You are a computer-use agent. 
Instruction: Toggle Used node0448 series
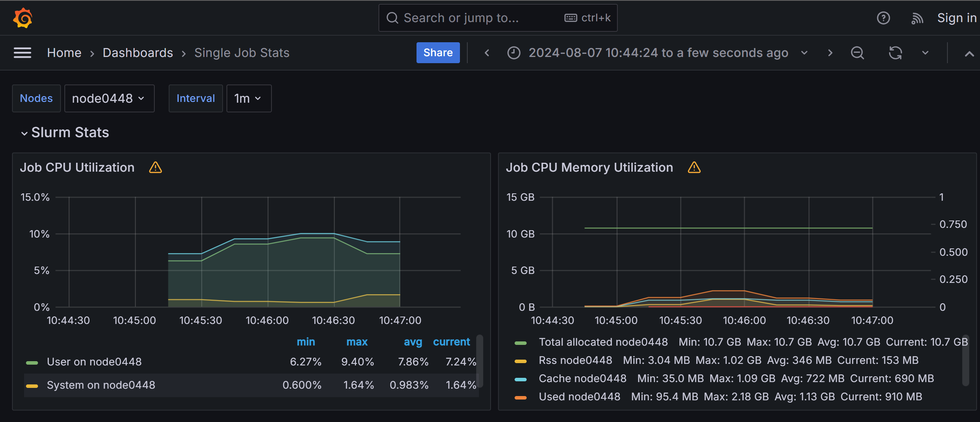(579, 396)
